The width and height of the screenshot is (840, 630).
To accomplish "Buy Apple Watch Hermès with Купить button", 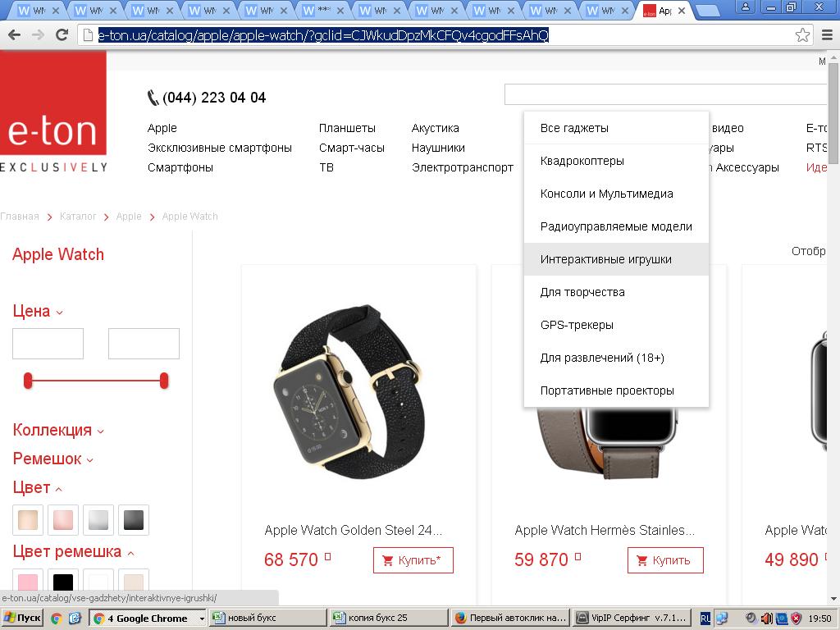I will (664, 560).
